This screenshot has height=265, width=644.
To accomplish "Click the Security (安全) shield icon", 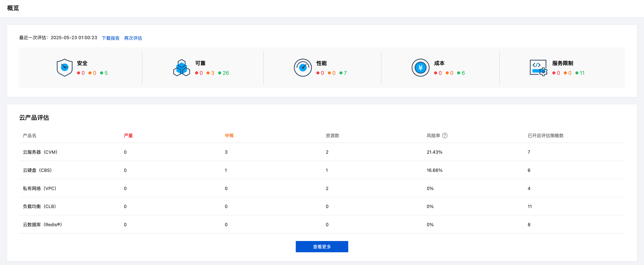I will point(64,67).
